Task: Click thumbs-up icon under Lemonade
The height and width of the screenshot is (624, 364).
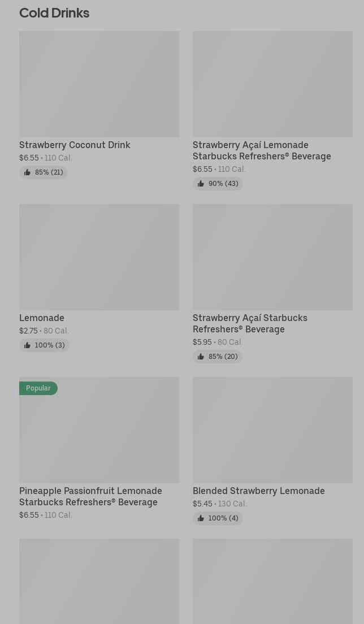Action: (x=27, y=345)
